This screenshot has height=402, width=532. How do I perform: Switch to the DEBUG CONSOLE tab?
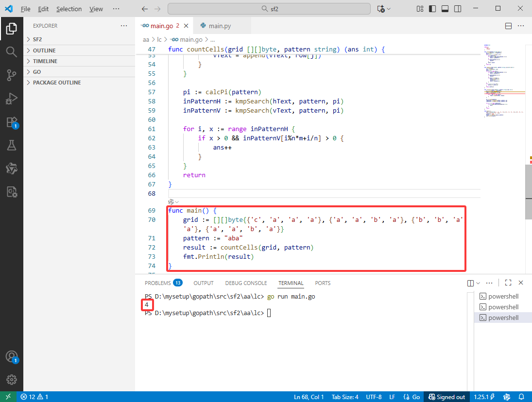tap(246, 283)
